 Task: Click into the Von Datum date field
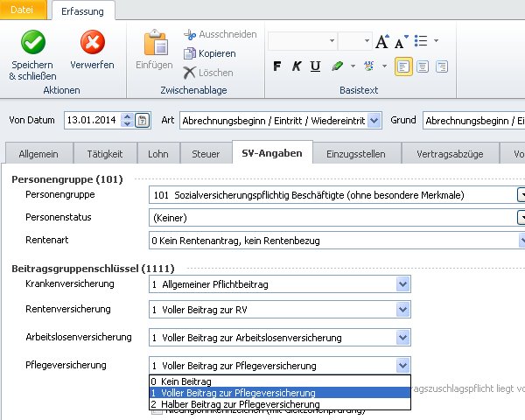pyautogui.click(x=92, y=121)
